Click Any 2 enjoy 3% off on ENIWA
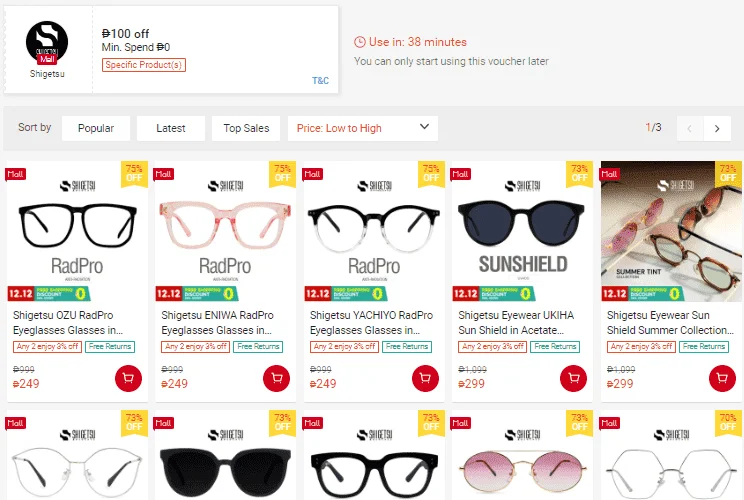This screenshot has width=744, height=500. coord(195,347)
